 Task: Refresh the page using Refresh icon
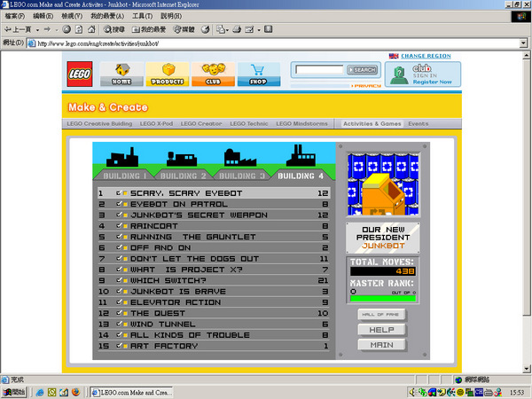[x=79, y=29]
